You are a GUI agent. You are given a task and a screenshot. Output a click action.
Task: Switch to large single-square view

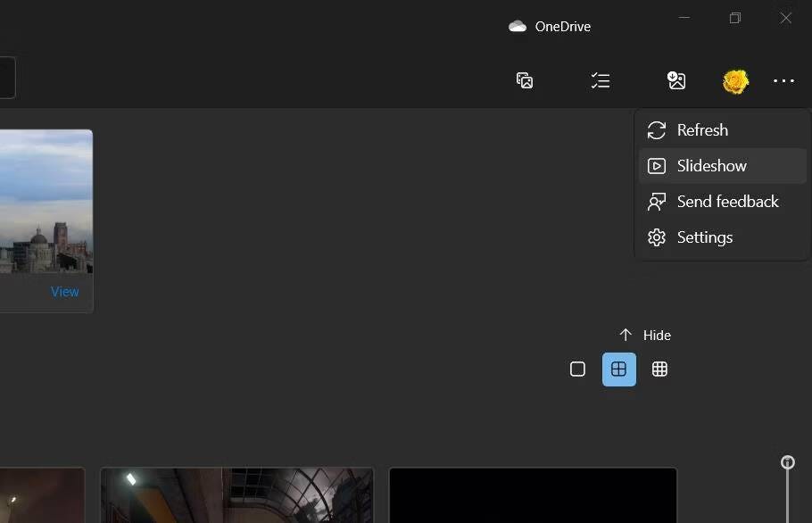coord(577,369)
